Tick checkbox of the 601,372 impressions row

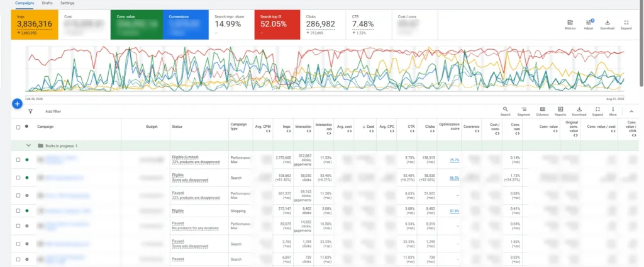tap(18, 195)
